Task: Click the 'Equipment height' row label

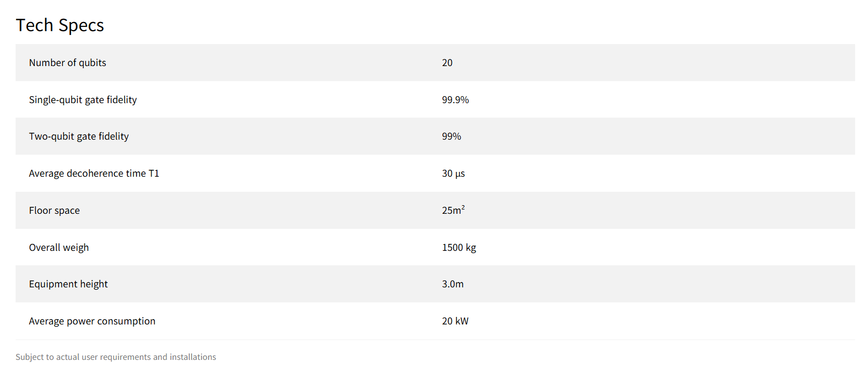Action: [x=68, y=284]
